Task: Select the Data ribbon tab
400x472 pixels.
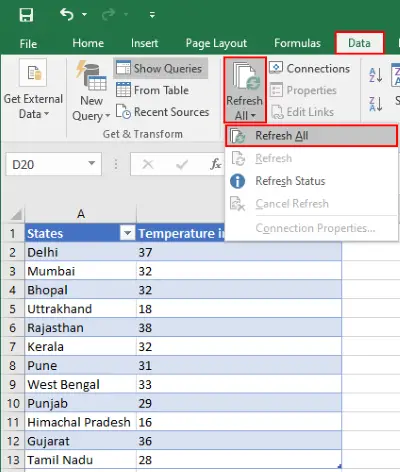Action: click(359, 43)
